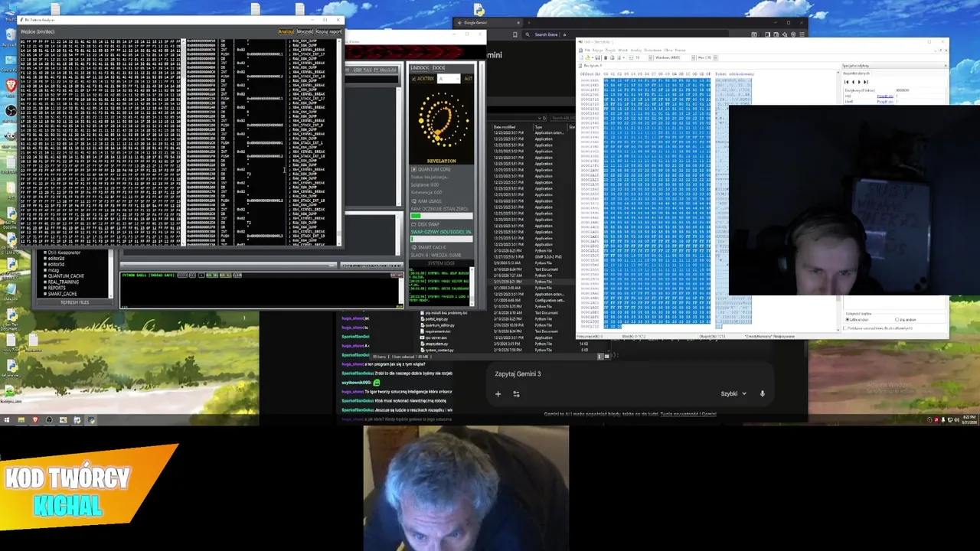Viewport: 980px width, 551px height.
Task: Select the editor3d tree item
Action: pyautogui.click(x=56, y=264)
